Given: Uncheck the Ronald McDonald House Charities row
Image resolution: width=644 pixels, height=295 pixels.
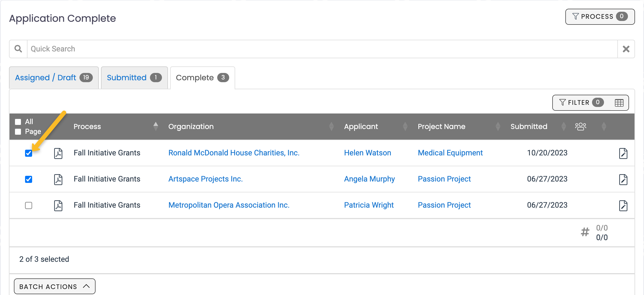Looking at the screenshot, I should (x=29, y=153).
